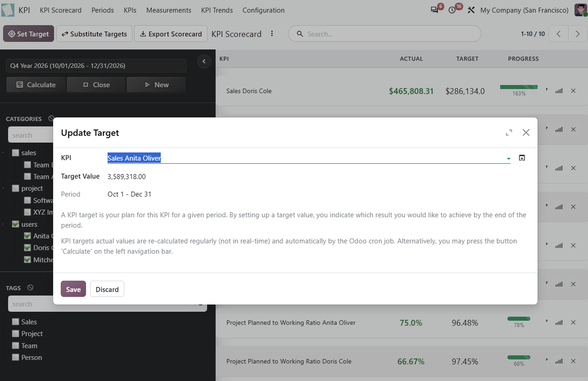Open the debug tools wrench icon
The height and width of the screenshot is (381, 588).
[471, 10]
